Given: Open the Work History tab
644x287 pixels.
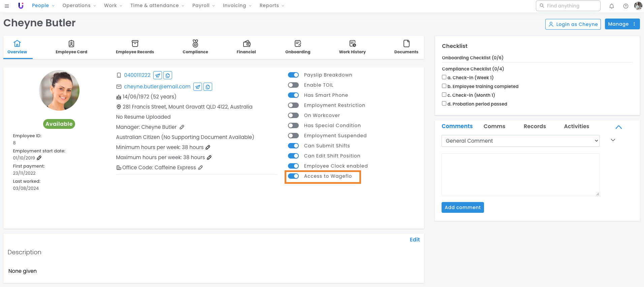Looking at the screenshot, I should (x=352, y=47).
